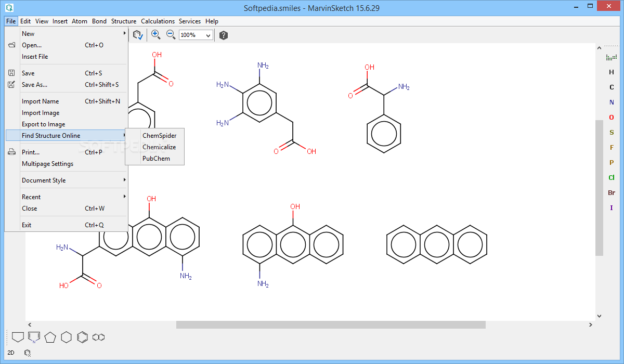The width and height of the screenshot is (624, 364).
Task: Select the iodine I atom button
Action: click(x=612, y=208)
